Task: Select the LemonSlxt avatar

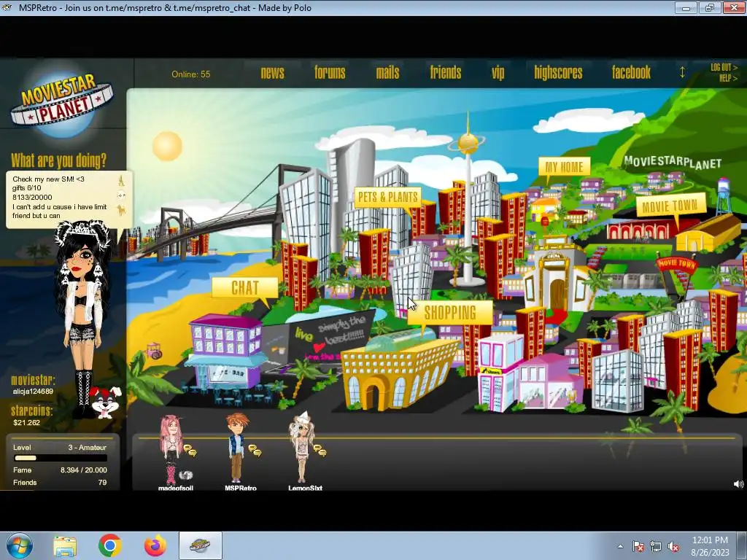Action: pyautogui.click(x=301, y=448)
